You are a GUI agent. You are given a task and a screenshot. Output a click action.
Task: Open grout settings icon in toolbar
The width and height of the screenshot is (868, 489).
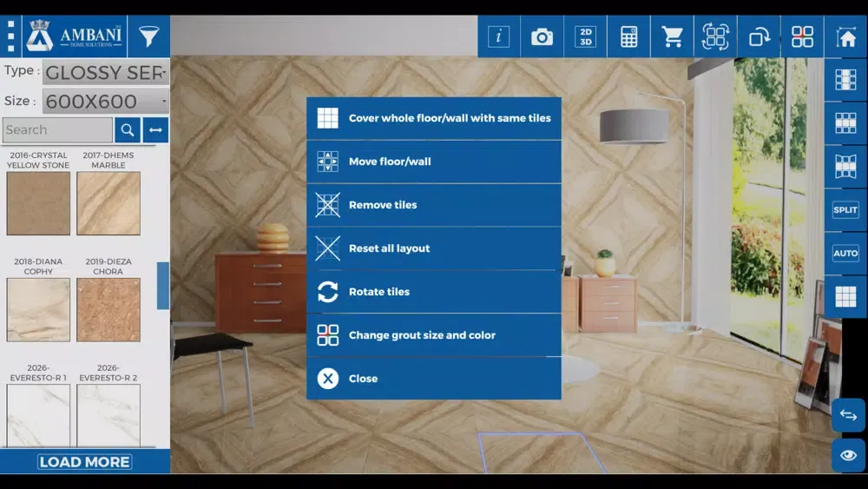coord(802,36)
